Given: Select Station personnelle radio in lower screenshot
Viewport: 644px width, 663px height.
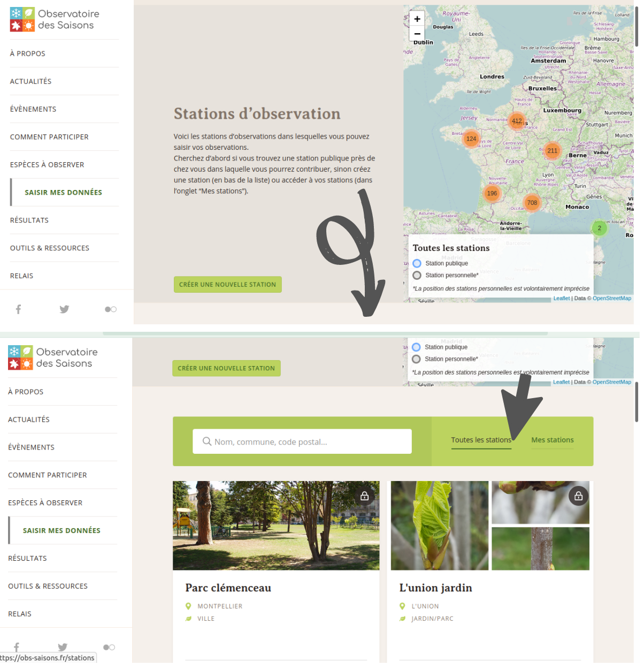Looking at the screenshot, I should [x=417, y=359].
